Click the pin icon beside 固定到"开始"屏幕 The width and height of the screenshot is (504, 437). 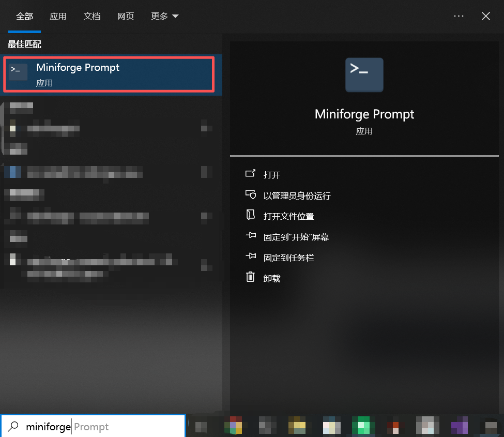click(x=251, y=235)
